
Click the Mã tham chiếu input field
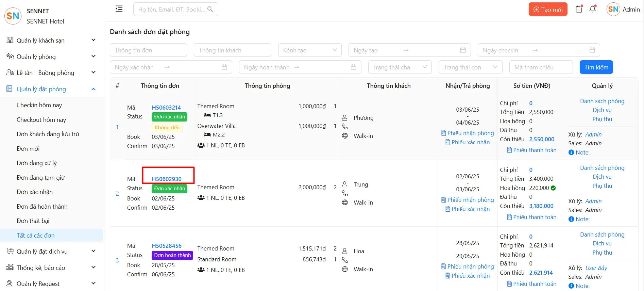[541, 67]
